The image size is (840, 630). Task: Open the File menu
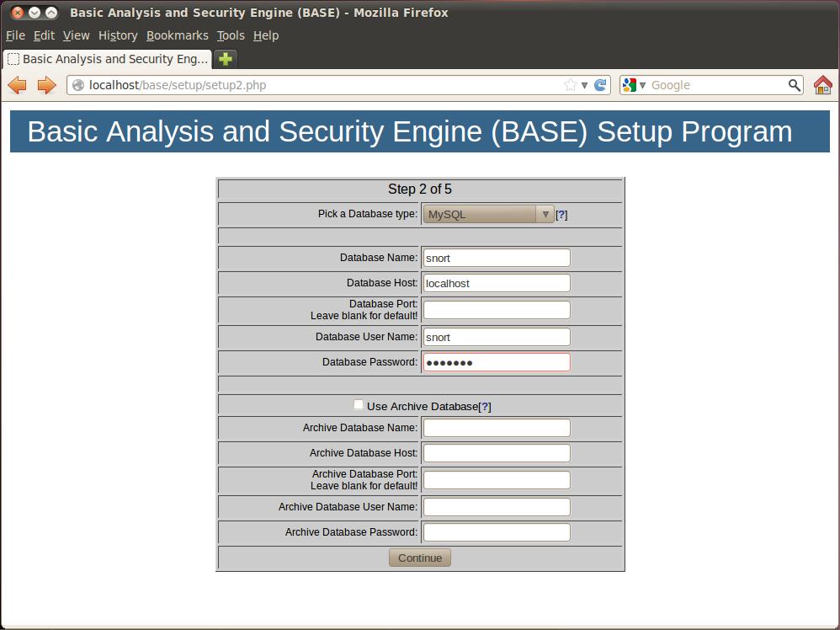click(x=15, y=35)
